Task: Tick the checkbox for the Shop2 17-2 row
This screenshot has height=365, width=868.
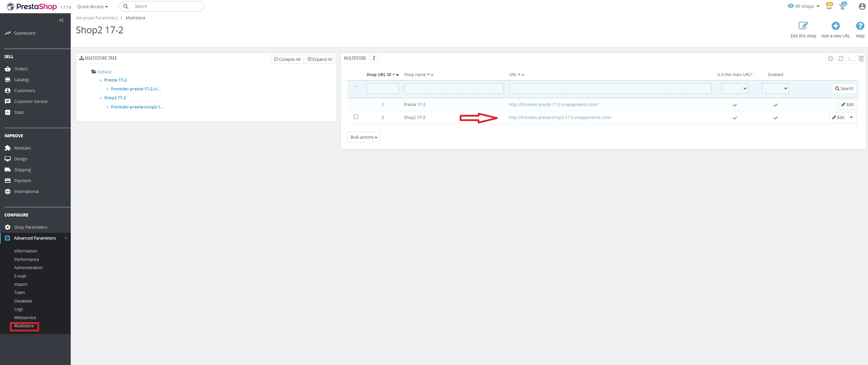Action: click(356, 117)
